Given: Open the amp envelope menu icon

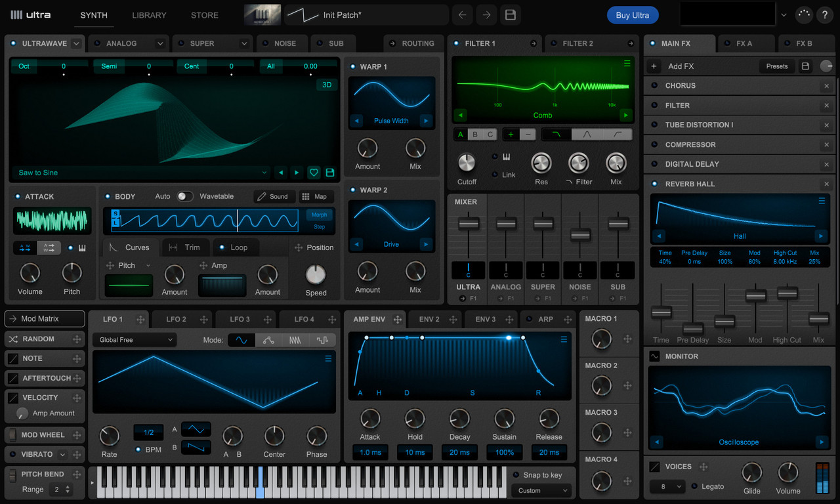Looking at the screenshot, I should tap(564, 339).
